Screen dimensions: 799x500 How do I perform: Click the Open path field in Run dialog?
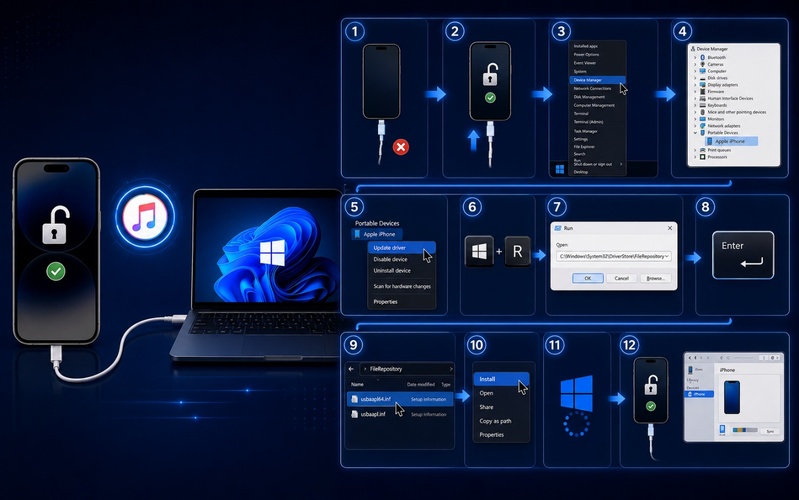(614, 256)
